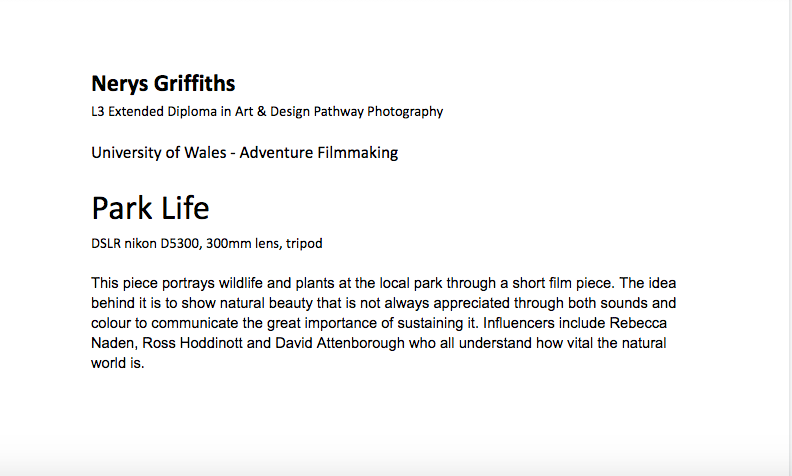The image size is (792, 476).
Task: Click the phrase short film piece
Action: pos(563,283)
